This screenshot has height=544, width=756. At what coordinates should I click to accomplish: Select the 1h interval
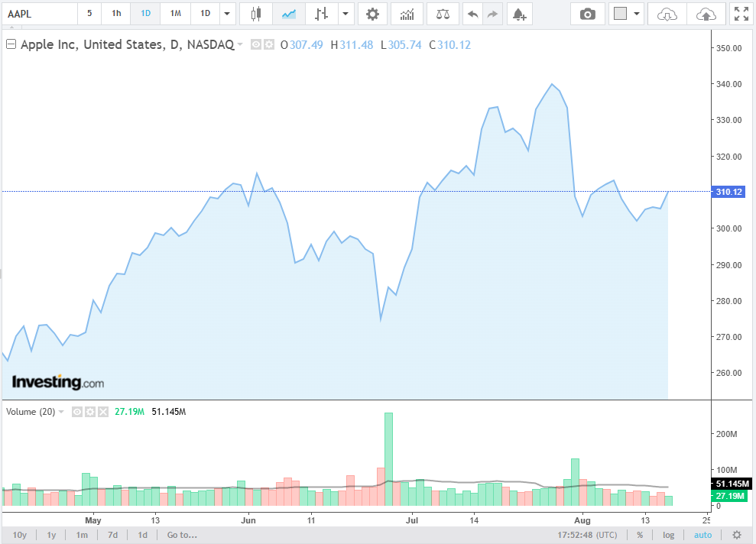coord(116,14)
